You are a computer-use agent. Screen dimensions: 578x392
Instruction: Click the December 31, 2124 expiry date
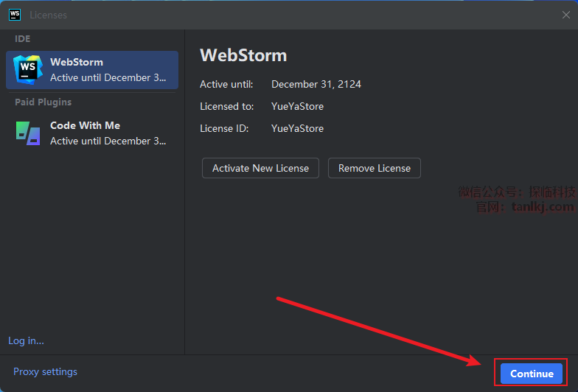316,84
